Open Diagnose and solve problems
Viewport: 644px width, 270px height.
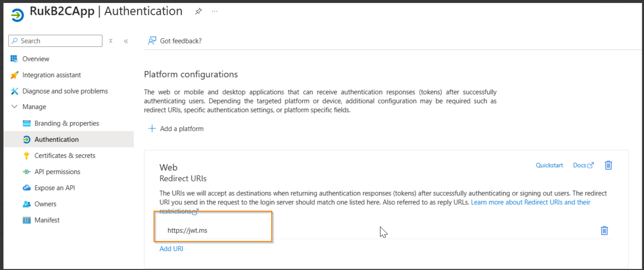[65, 91]
